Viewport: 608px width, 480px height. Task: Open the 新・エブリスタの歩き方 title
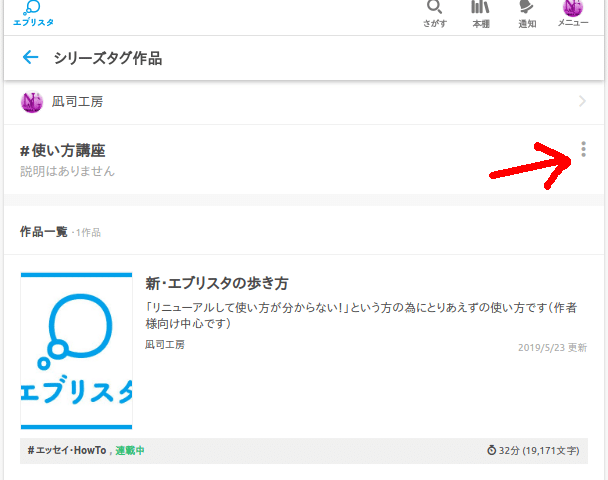[x=217, y=283]
